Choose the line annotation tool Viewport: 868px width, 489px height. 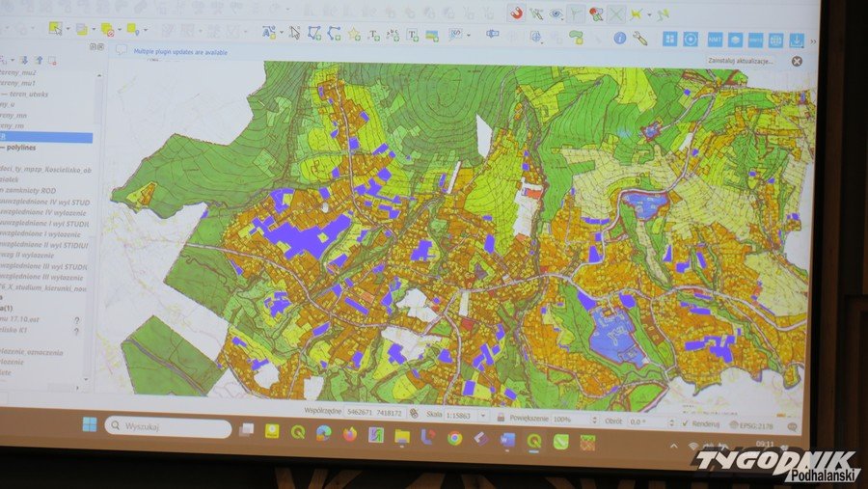click(334, 34)
